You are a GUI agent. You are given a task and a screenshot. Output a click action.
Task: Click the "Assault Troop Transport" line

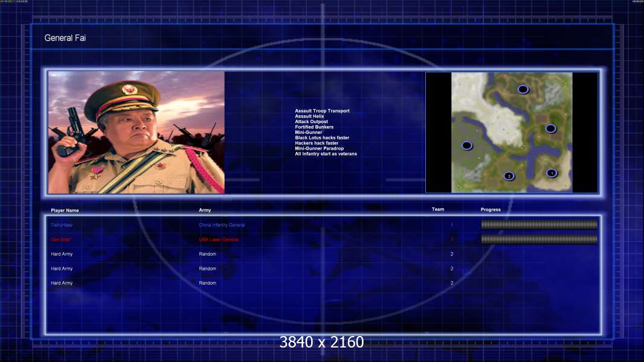tap(322, 110)
